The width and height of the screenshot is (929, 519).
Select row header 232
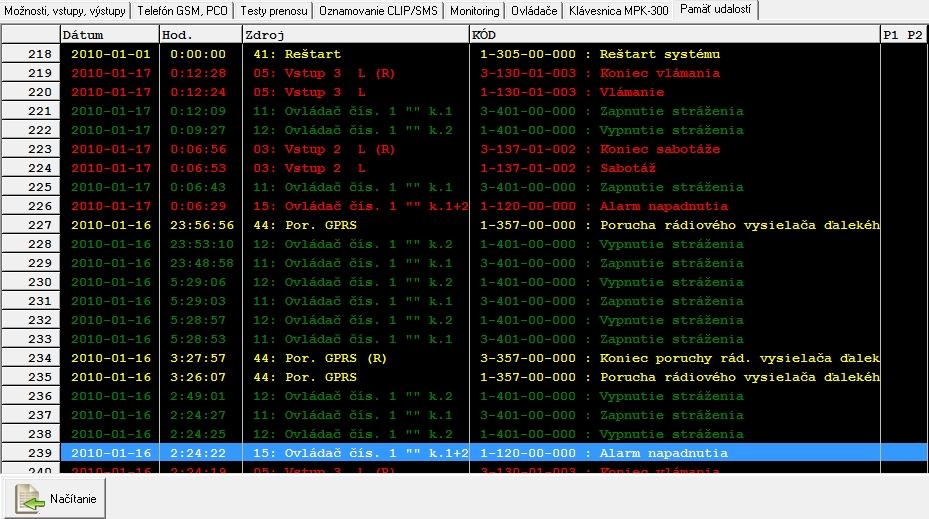tap(31, 319)
